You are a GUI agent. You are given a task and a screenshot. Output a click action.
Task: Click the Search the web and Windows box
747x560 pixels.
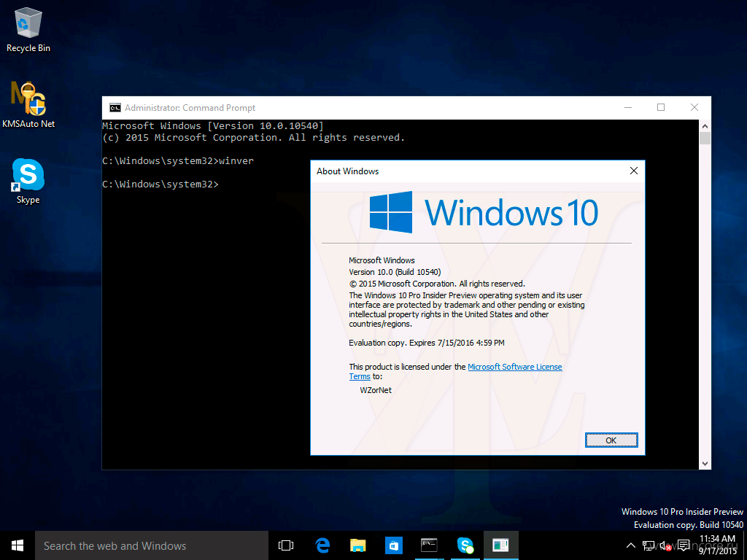click(152, 545)
